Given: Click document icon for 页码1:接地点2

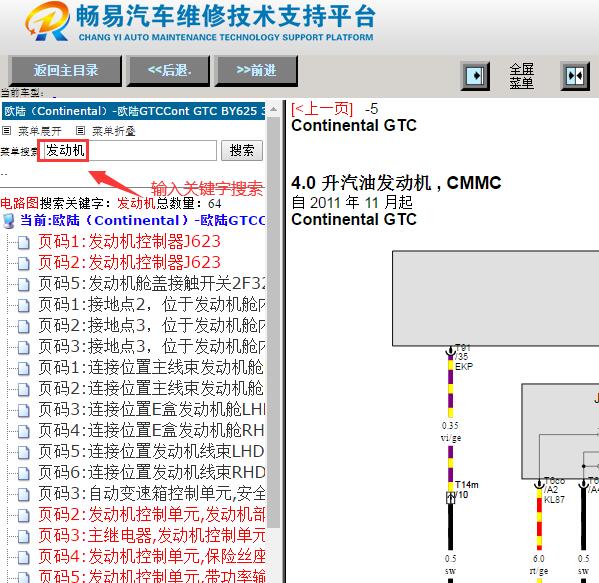Looking at the screenshot, I should pyautogui.click(x=24, y=306).
